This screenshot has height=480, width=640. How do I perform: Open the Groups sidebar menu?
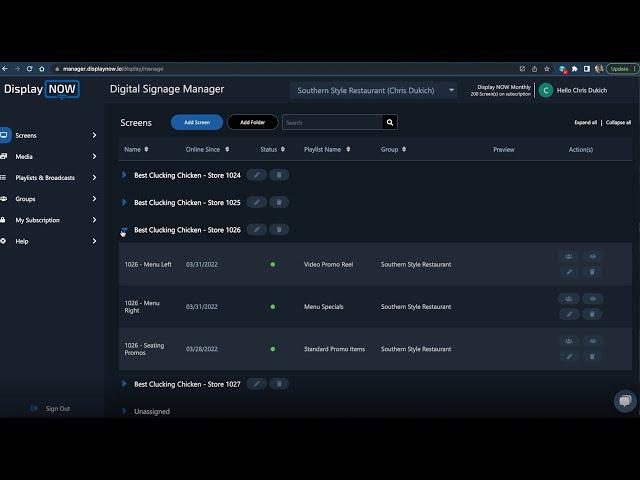[x=49, y=199]
